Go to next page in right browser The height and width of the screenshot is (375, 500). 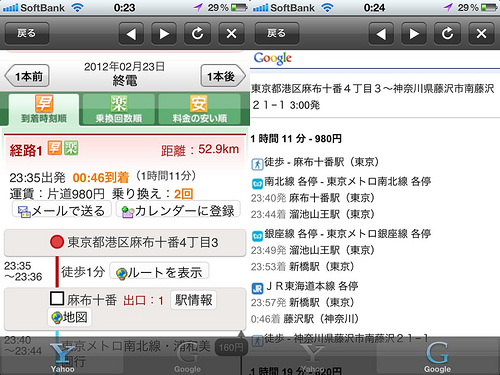[x=414, y=33]
